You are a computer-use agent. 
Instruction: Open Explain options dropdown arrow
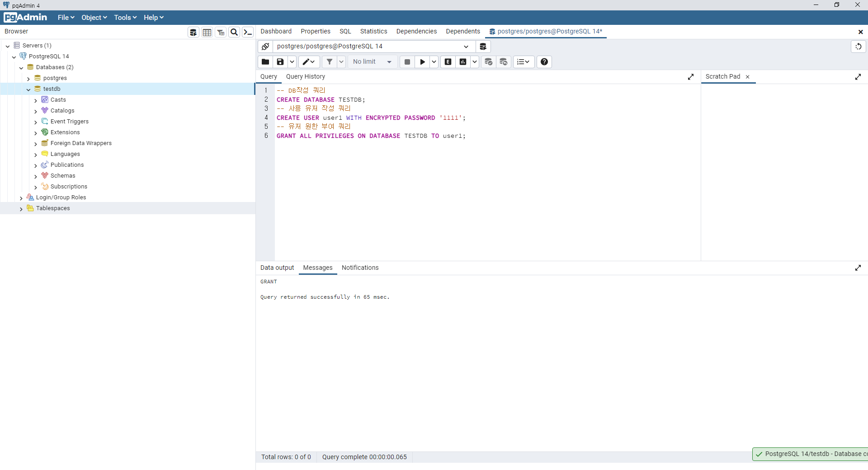(x=475, y=62)
